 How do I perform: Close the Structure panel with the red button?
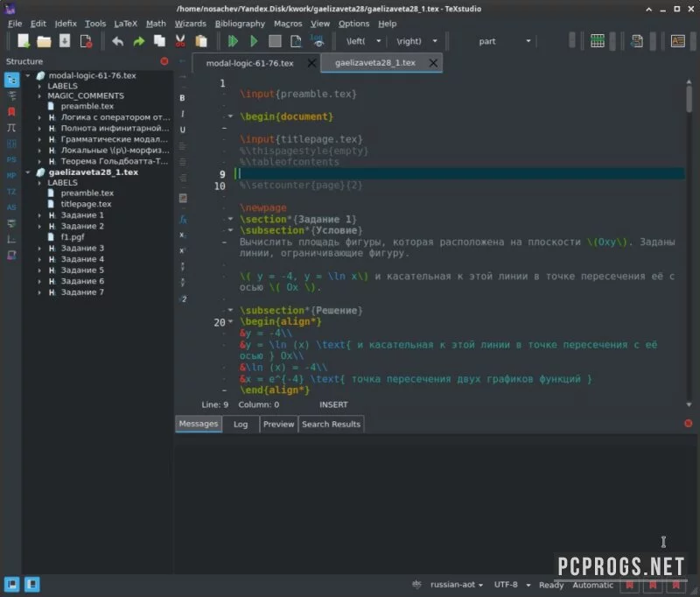point(164,61)
